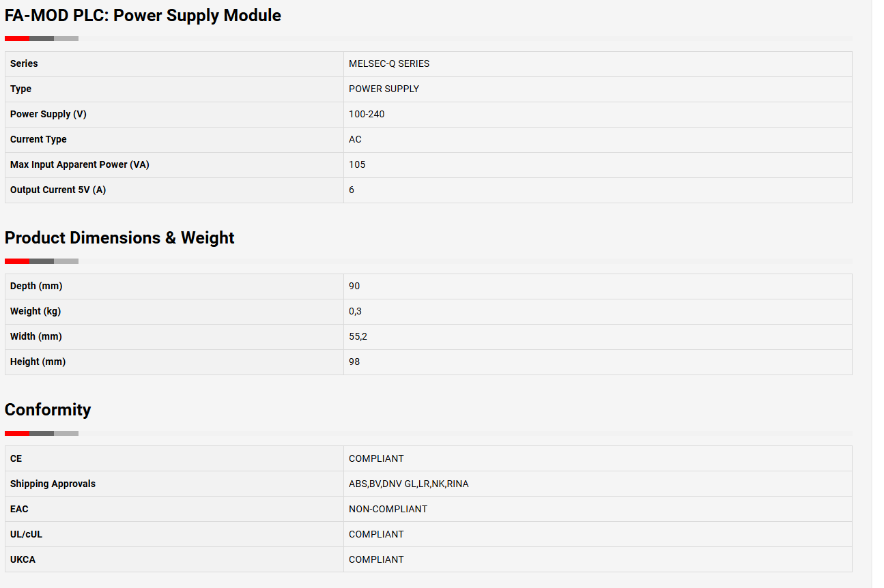
Task: Click the Height (mm) value 98
Action: tap(354, 362)
